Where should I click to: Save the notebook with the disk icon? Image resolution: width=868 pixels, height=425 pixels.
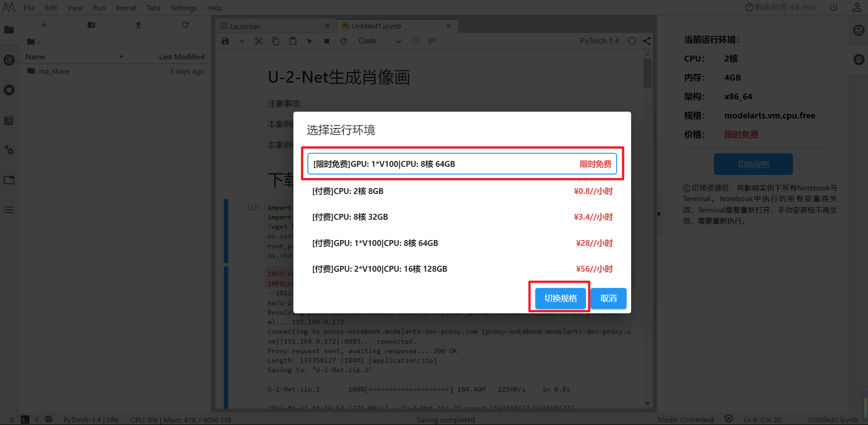tap(225, 41)
